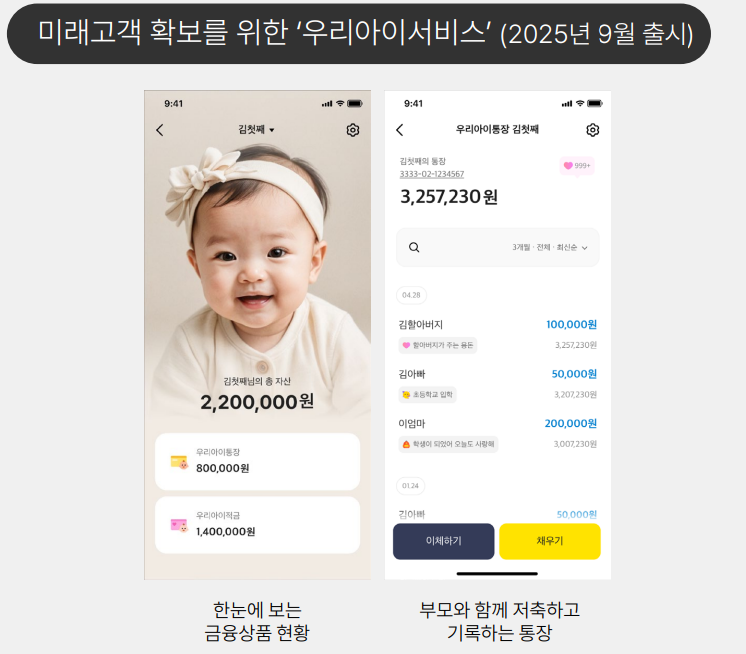Viewport: 746px width, 654px height.
Task: Tap the 초등학교 입학 memo tag
Action: pos(427,395)
